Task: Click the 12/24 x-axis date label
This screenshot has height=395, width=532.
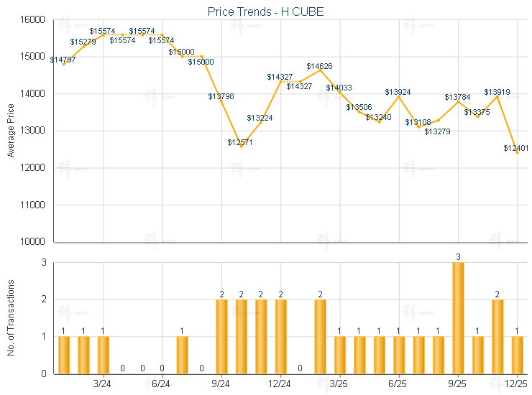Action: pos(280,384)
